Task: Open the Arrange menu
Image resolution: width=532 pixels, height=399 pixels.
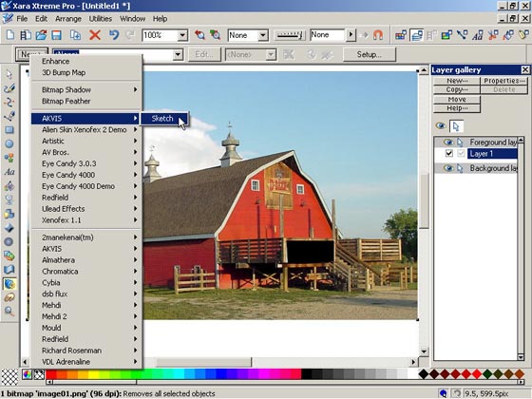Action: coord(68,19)
